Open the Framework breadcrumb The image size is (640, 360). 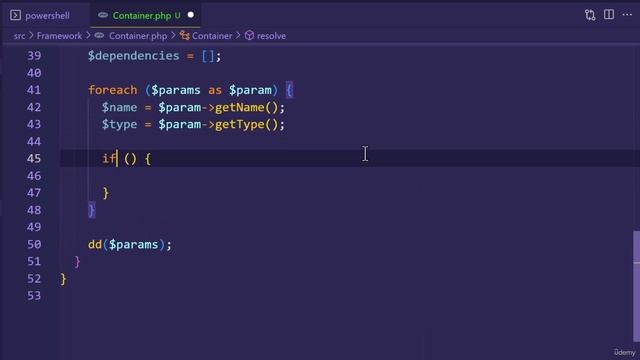59,36
